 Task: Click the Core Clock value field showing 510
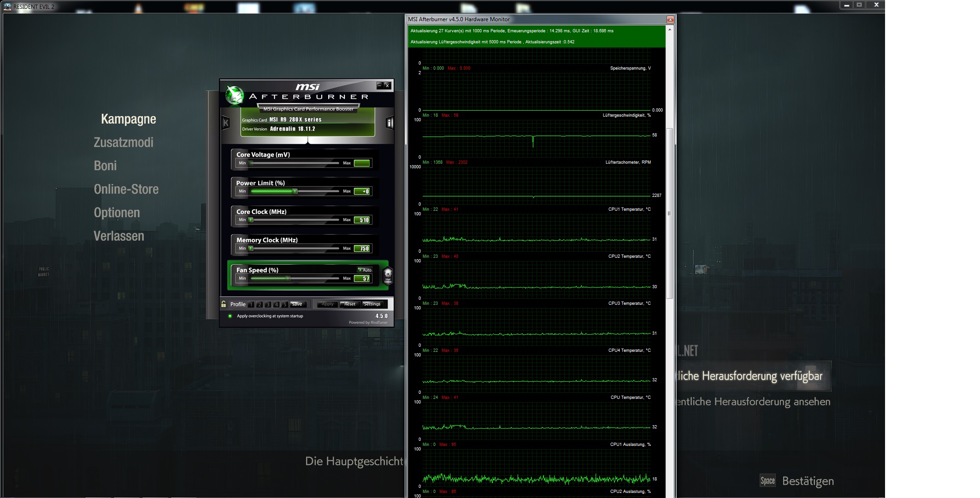tap(362, 220)
